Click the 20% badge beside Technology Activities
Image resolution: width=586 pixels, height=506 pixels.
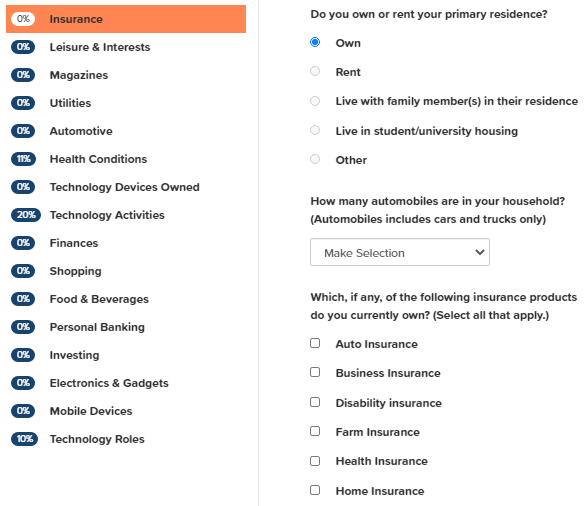[x=26, y=215]
